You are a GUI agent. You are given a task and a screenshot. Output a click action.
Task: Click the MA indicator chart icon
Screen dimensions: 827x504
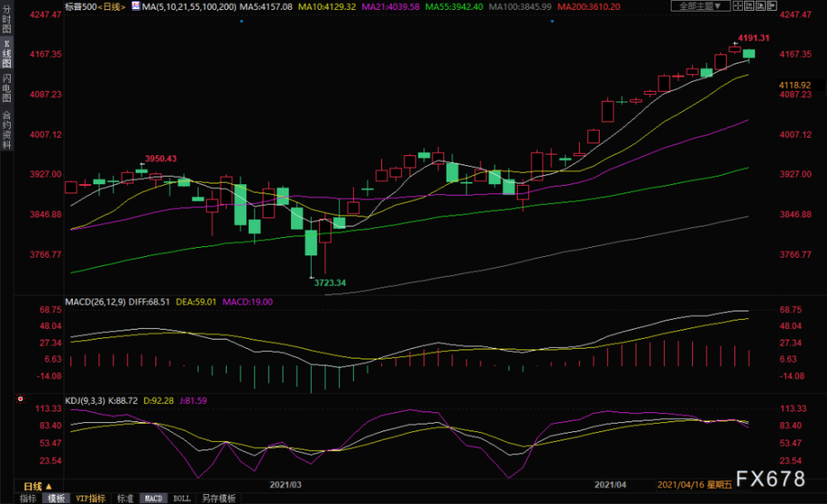coord(136,7)
